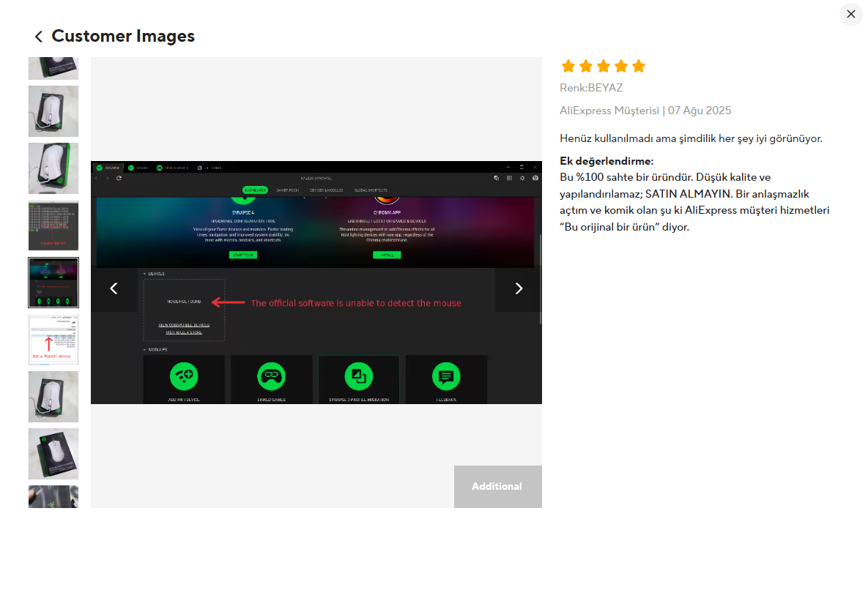Open the dark terminal screenshot thumbnail

pos(53,225)
